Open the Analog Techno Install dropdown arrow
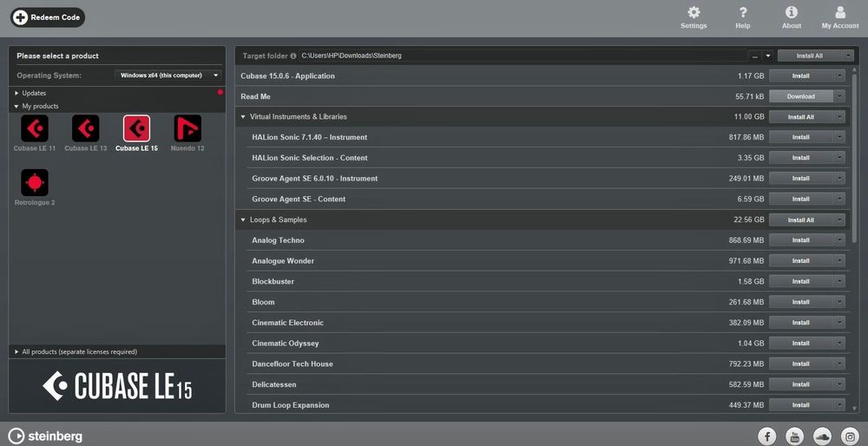Image resolution: width=868 pixels, height=446 pixels. tap(839, 240)
